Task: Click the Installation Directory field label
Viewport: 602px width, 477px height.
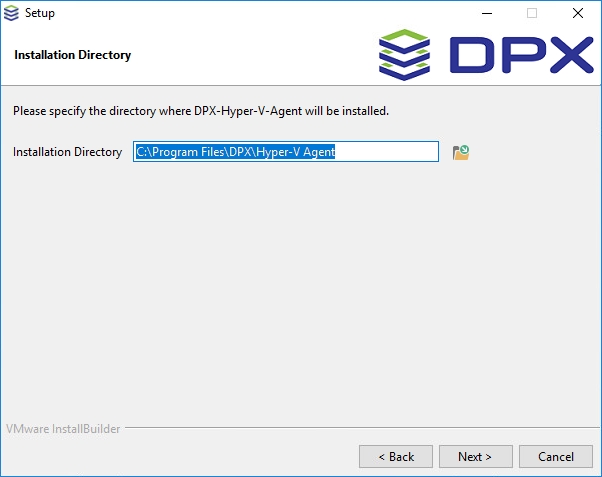Action: tap(67, 152)
